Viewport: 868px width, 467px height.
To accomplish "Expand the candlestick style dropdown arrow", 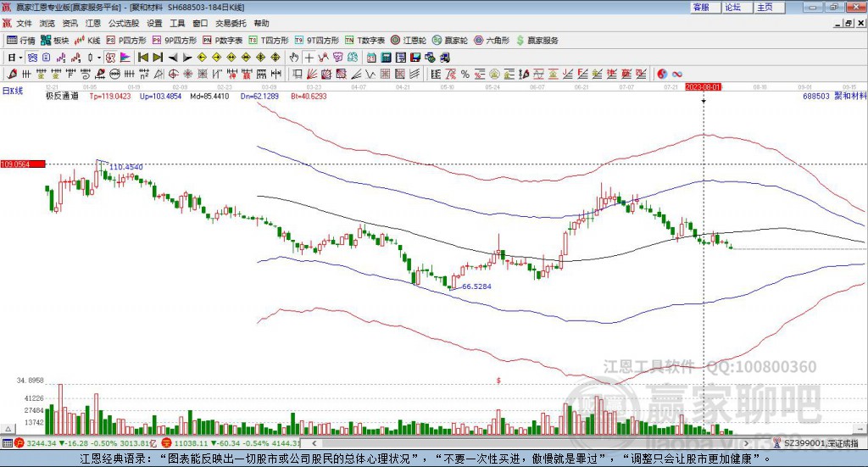I will tap(99, 58).
